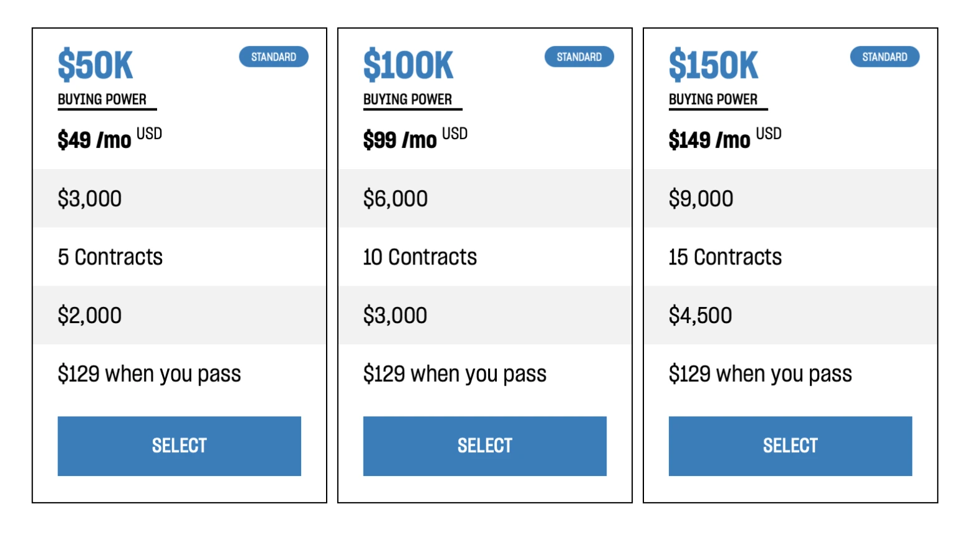980x534 pixels.
Task: Click the 15 Contracts row
Action: pyautogui.click(x=725, y=257)
